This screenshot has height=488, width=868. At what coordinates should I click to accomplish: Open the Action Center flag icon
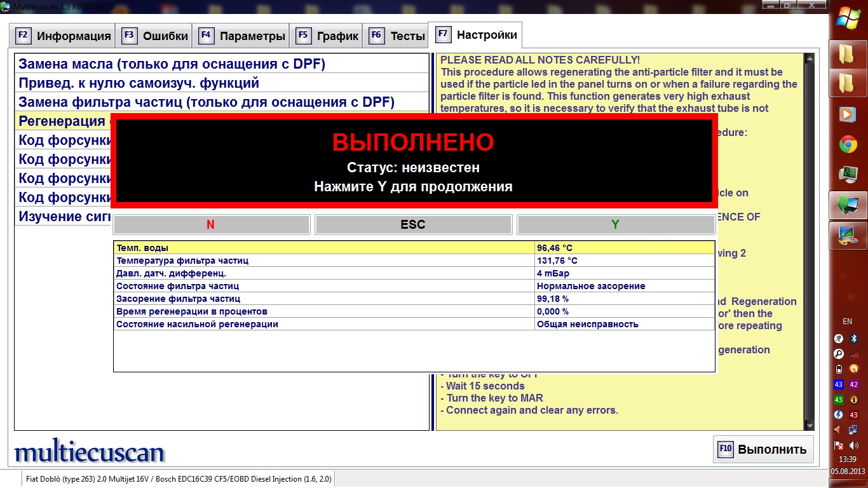(x=838, y=445)
